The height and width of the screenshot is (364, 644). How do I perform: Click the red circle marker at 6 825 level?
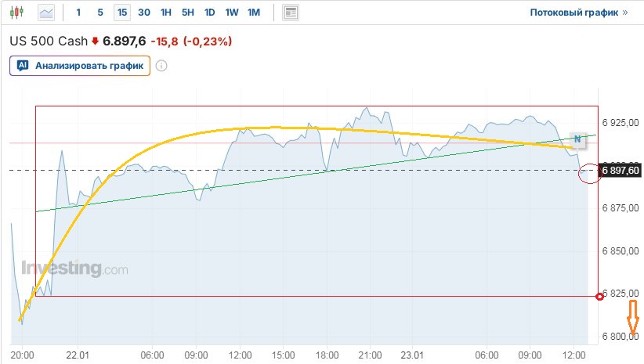click(x=600, y=296)
